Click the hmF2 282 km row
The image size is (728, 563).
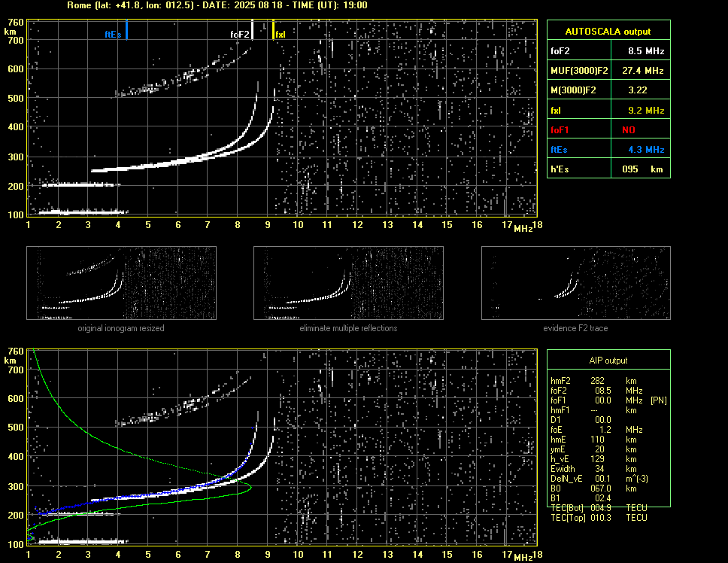coord(593,381)
